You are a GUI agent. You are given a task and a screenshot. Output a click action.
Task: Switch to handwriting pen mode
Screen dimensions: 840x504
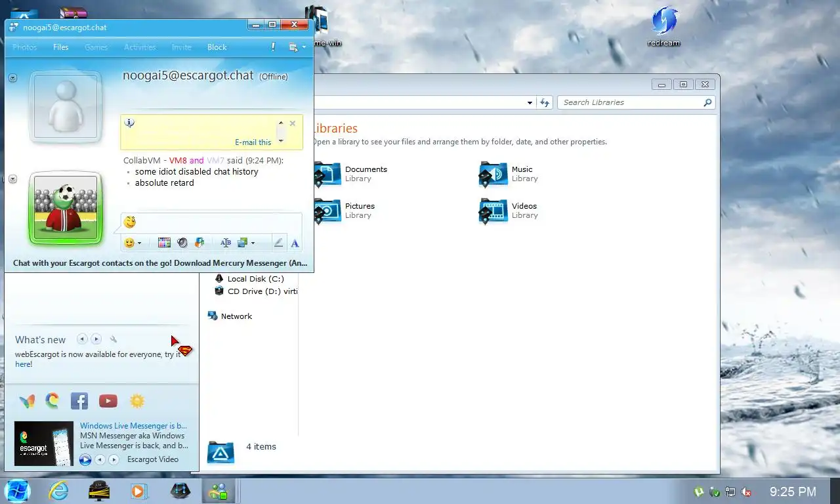[278, 243]
